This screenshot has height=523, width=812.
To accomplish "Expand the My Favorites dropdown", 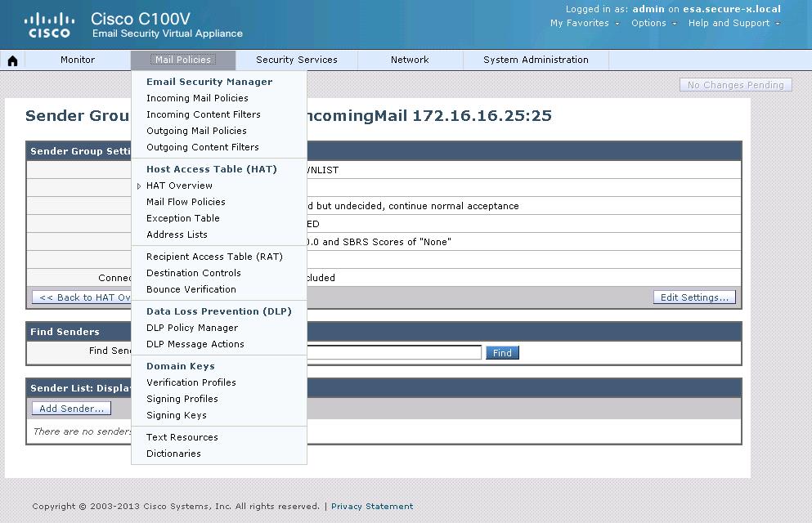I will coord(585,23).
